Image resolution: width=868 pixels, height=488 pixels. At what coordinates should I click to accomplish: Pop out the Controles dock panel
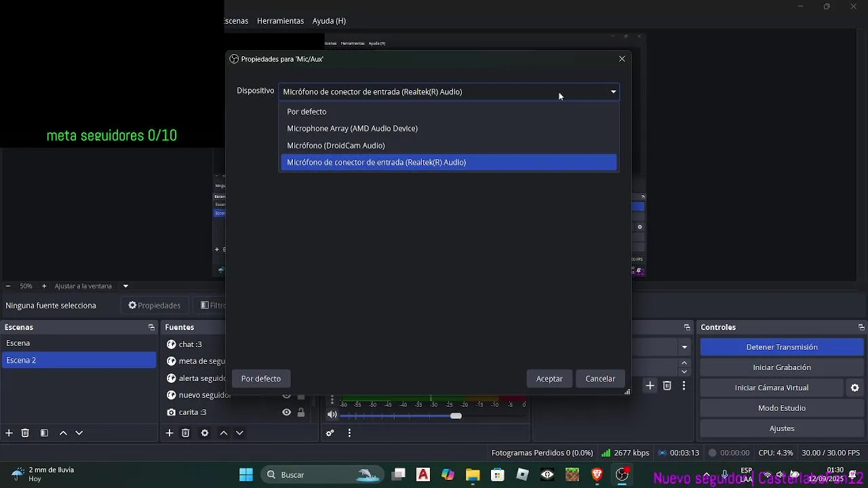pos(861,327)
